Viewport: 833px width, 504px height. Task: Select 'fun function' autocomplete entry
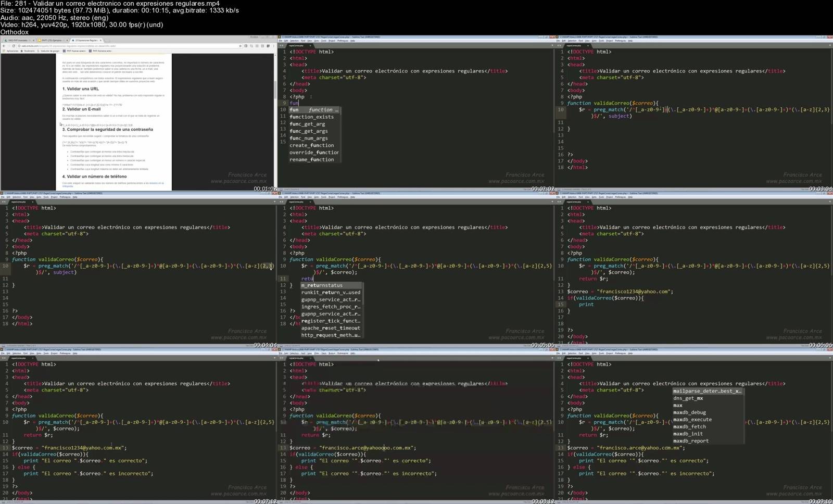tap(314, 110)
